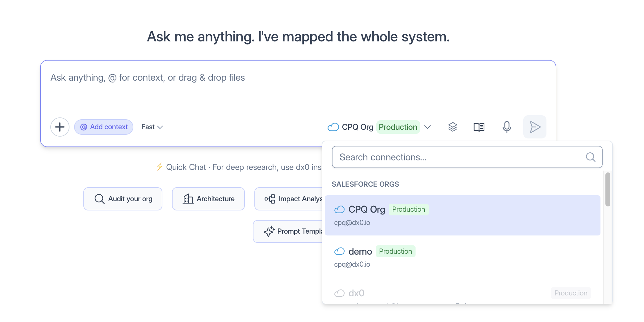This screenshot has height=322, width=644.
Task: Focus the Search connections field
Action: coord(467,157)
